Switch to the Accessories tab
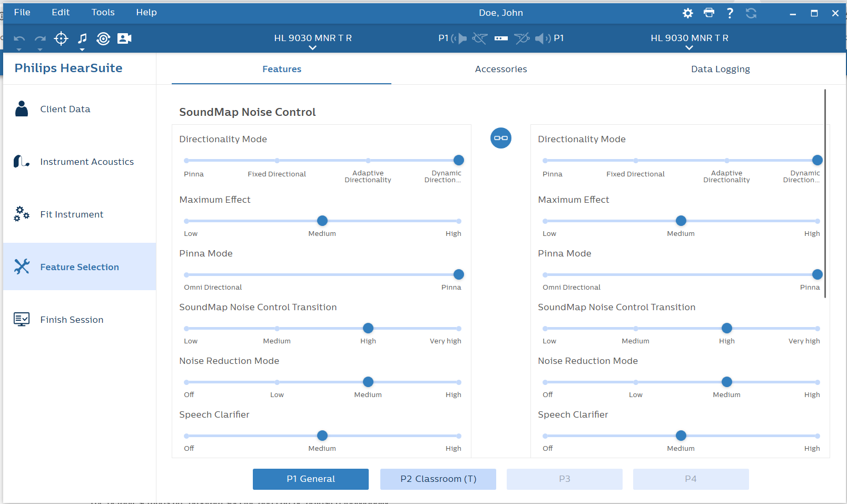847x504 pixels. [501, 69]
